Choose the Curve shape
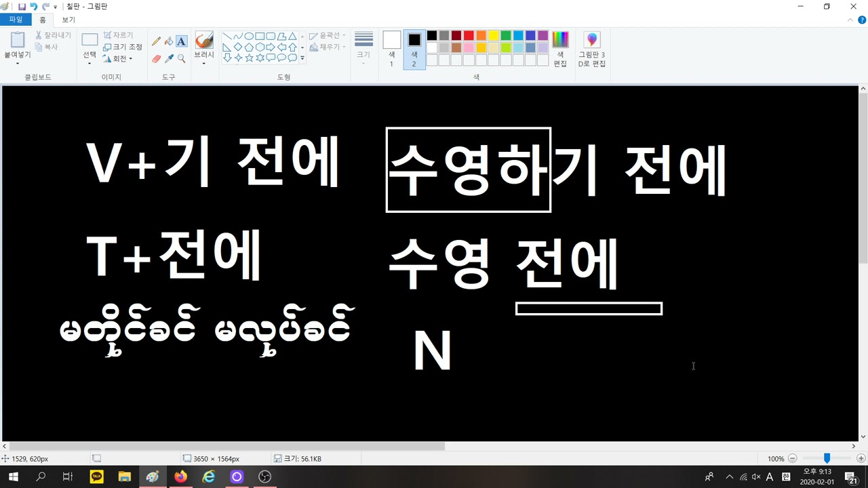 (238, 37)
